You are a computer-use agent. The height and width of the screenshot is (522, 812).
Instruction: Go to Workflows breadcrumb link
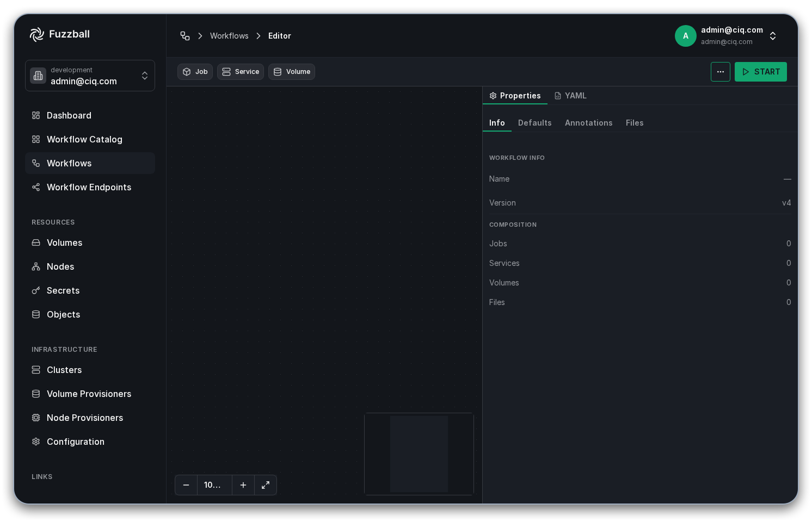coord(229,36)
